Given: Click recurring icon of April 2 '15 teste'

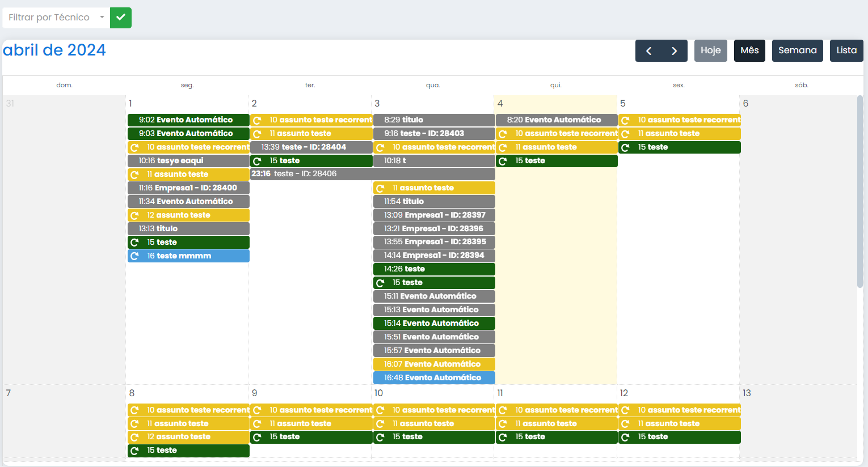Looking at the screenshot, I should [x=257, y=161].
